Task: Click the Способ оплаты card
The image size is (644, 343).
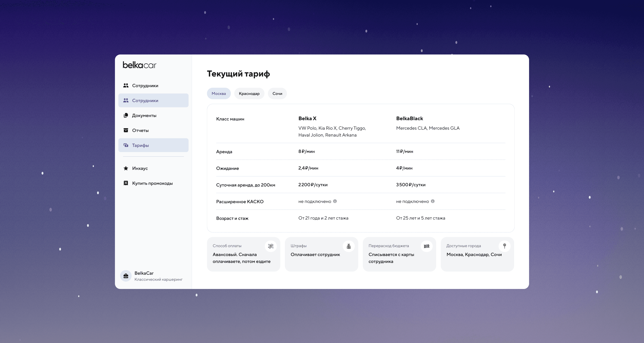Action: coord(244,254)
